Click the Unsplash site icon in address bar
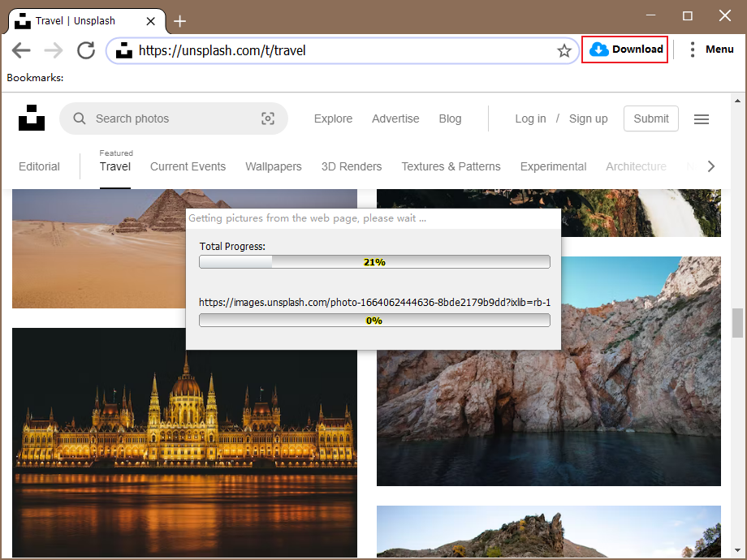The width and height of the screenshot is (747, 560). point(124,50)
